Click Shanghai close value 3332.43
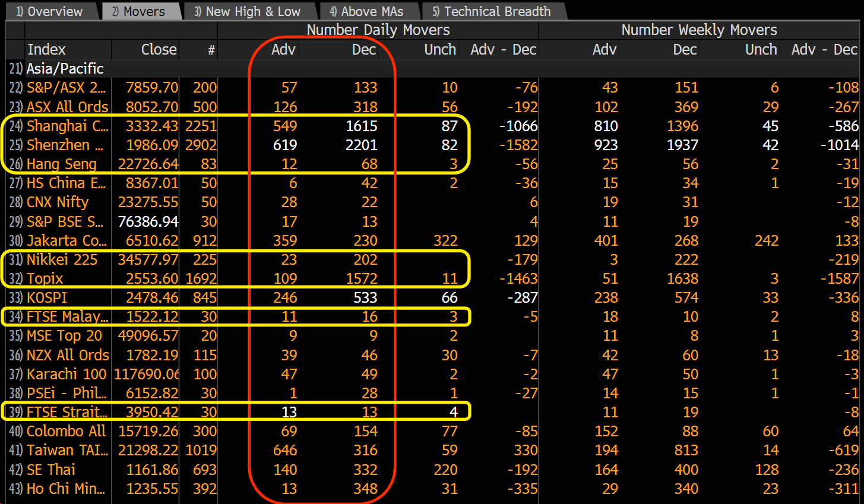 [x=151, y=126]
